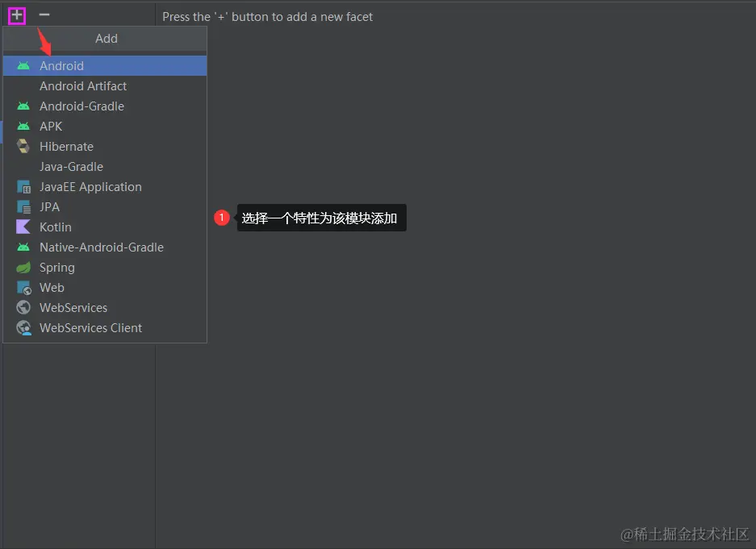Select Android from the Add menu
756x549 pixels.
pyautogui.click(x=105, y=65)
